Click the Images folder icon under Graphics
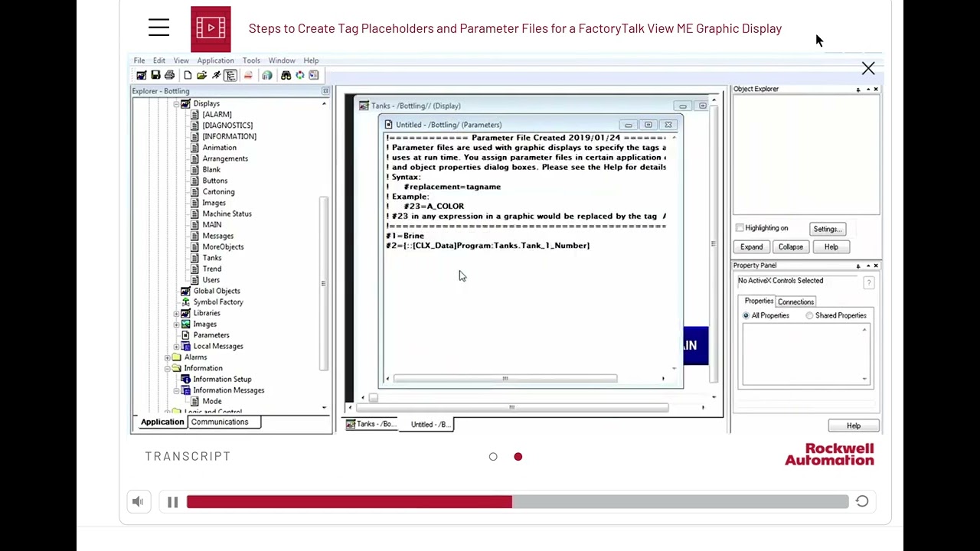980x551 pixels. (185, 324)
